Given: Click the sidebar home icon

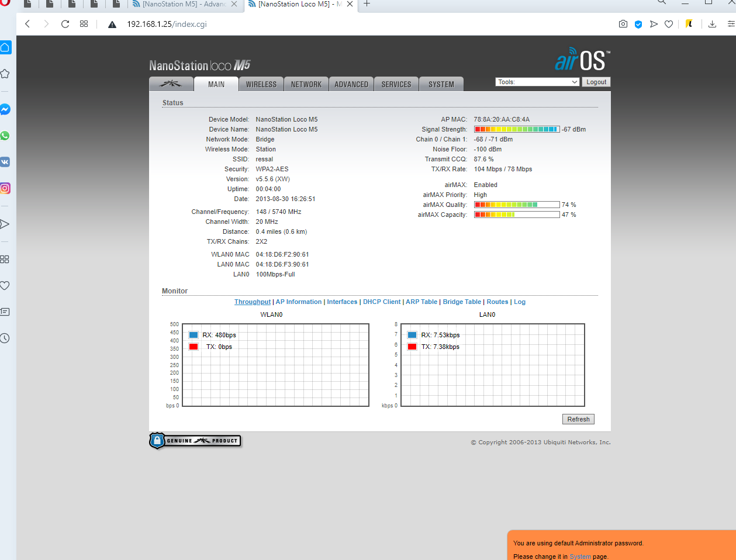Looking at the screenshot, I should 5,47.
